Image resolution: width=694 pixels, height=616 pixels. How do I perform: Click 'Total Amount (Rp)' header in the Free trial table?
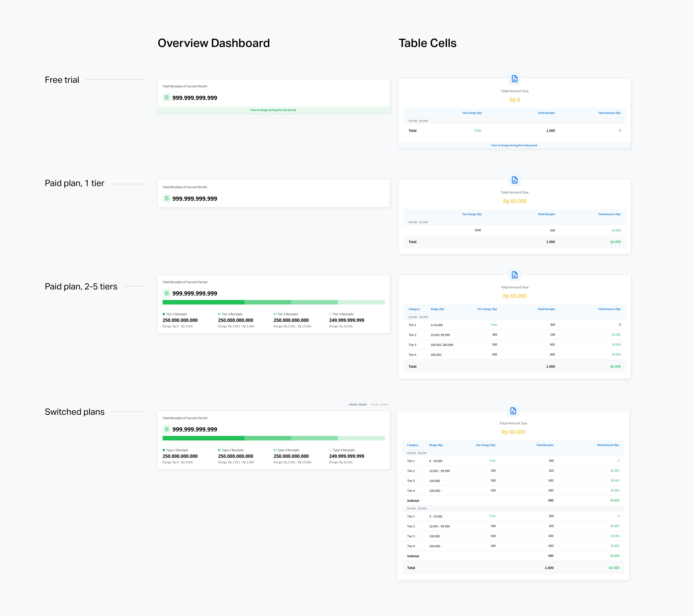(x=609, y=113)
